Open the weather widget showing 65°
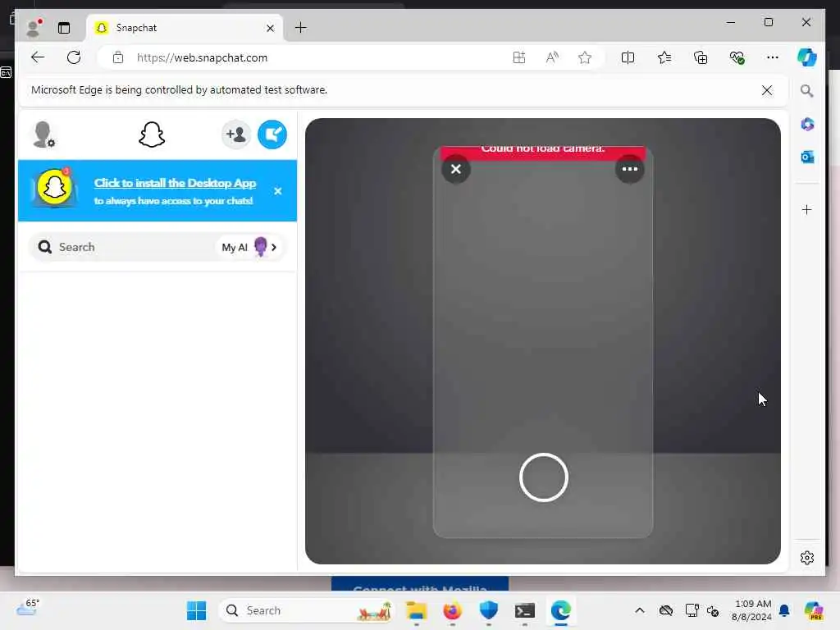The height and width of the screenshot is (630, 840). tap(27, 608)
